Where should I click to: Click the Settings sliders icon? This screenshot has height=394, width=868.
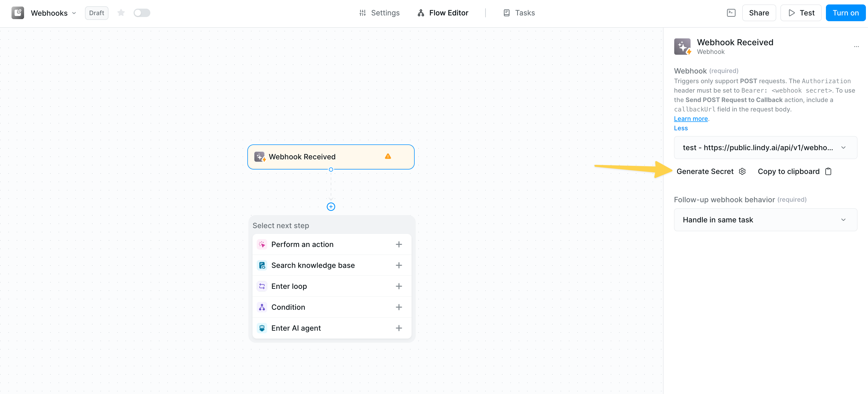[363, 13]
